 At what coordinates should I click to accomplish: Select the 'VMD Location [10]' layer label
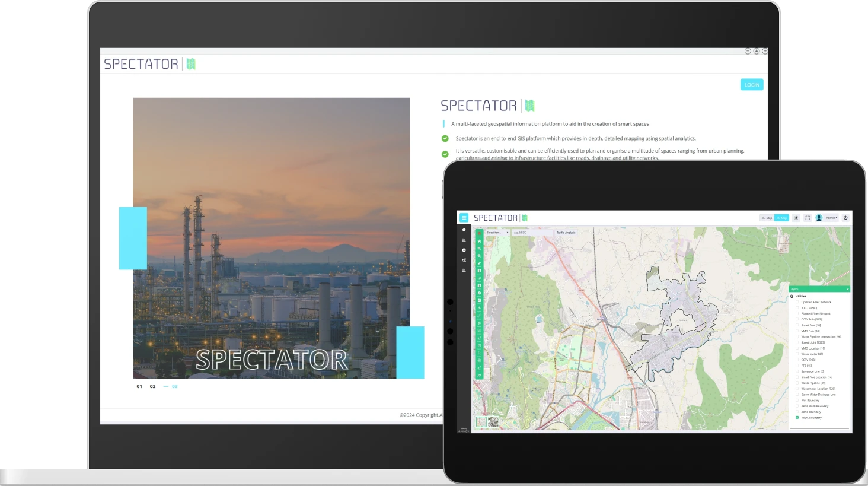click(813, 348)
